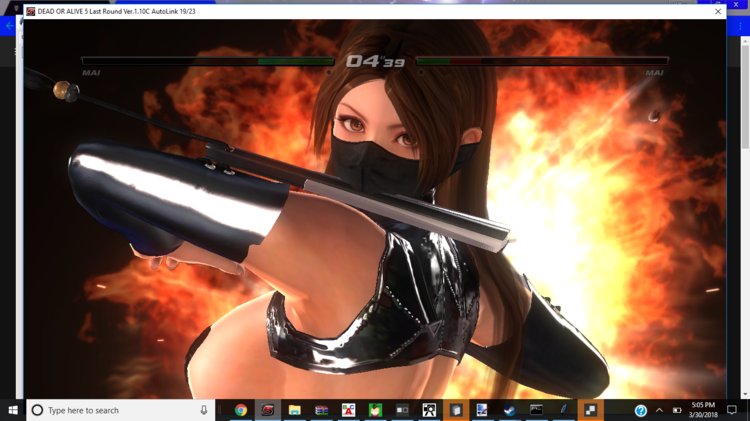Open the blue Get Help tray icon
The height and width of the screenshot is (421, 750).
pos(641,410)
